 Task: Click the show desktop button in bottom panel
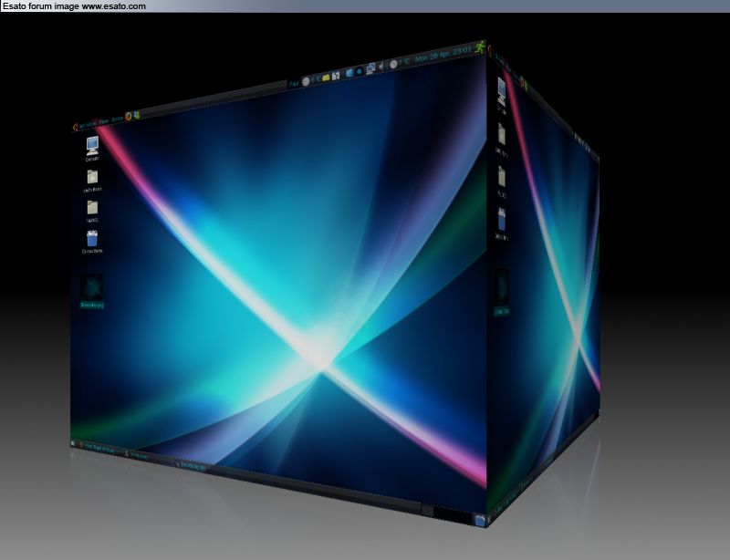[73, 443]
